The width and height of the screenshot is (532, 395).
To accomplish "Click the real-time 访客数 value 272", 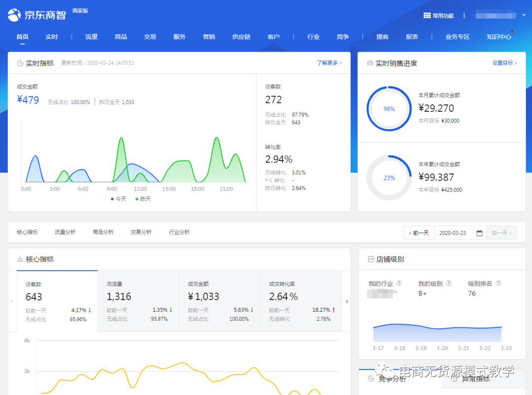I will point(273,100).
